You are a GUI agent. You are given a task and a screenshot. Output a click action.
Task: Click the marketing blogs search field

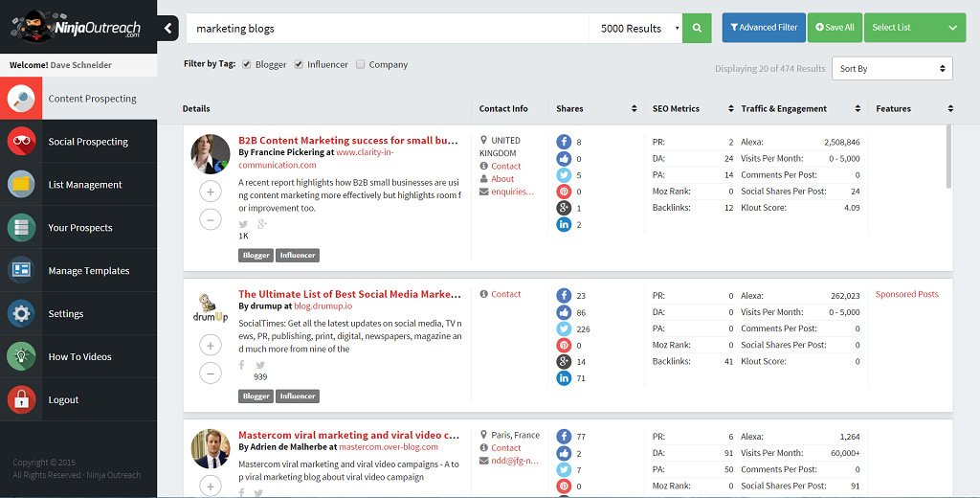pyautogui.click(x=388, y=28)
